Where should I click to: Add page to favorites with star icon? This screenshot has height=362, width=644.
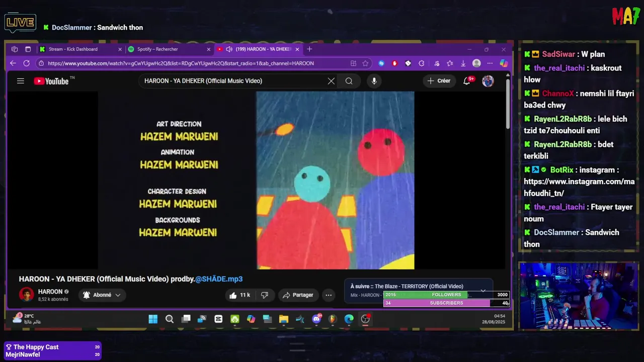pos(365,63)
